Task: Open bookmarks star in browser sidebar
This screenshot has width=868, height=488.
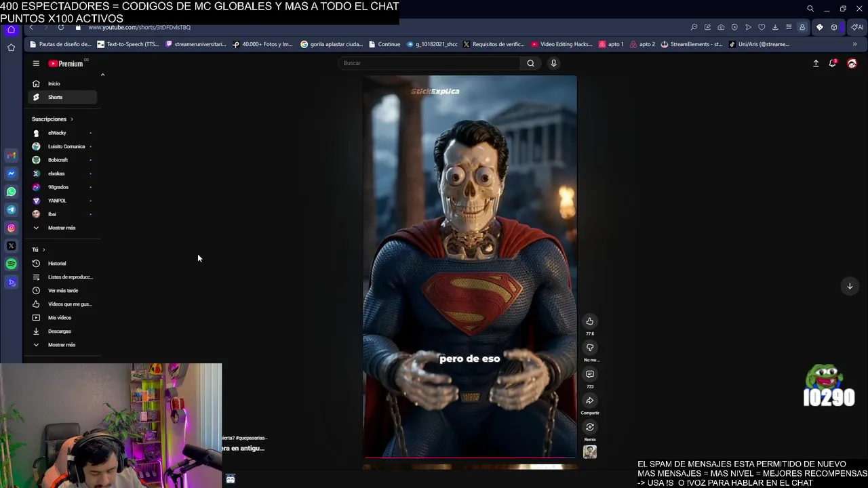Action: (11, 47)
